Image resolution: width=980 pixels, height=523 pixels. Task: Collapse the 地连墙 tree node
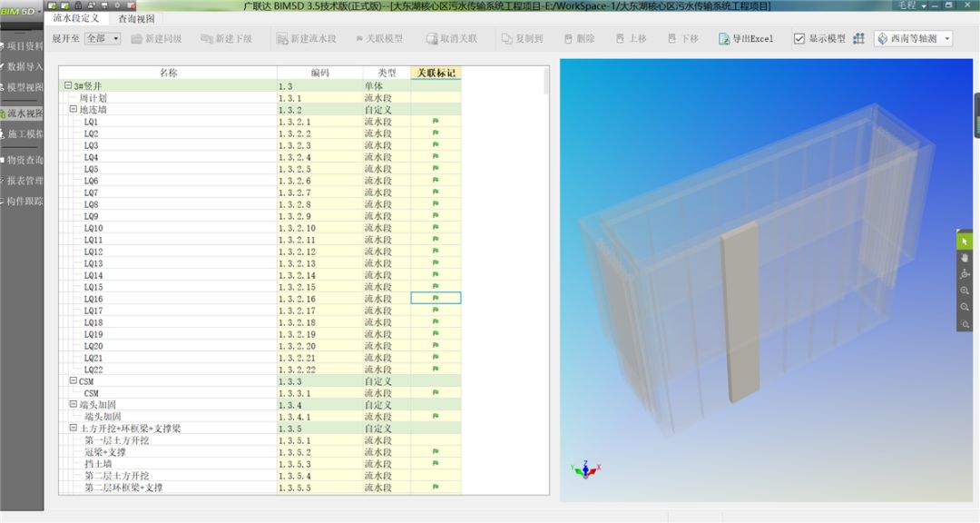click(73, 109)
